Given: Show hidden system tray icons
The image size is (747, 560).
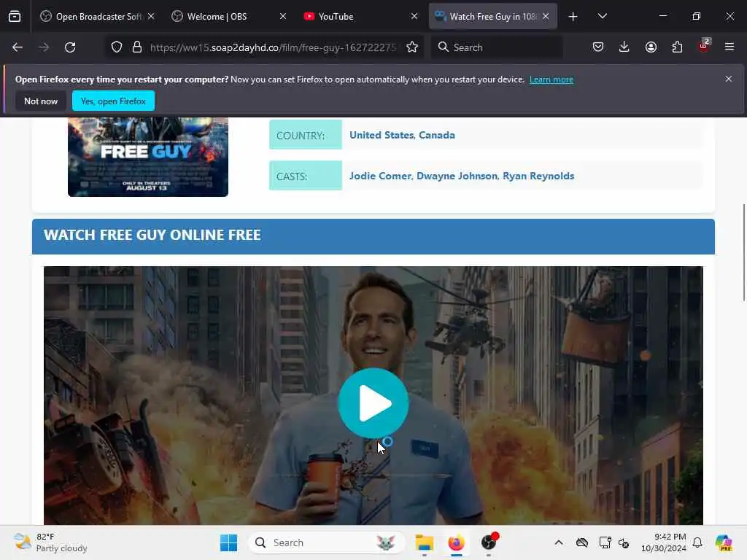Looking at the screenshot, I should click(559, 542).
